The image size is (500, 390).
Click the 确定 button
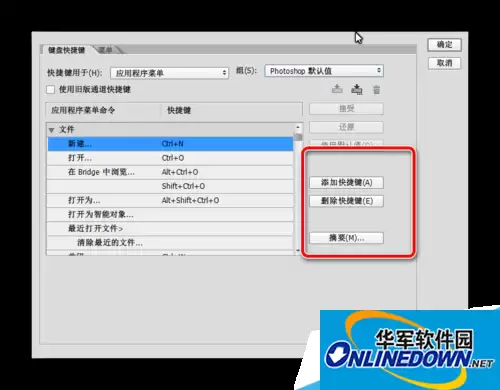pyautogui.click(x=445, y=45)
